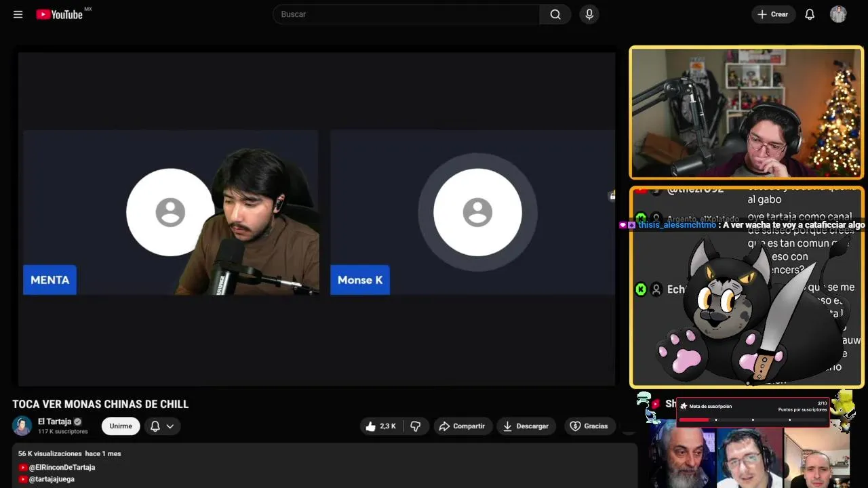Toggle channel notification bell beside Unirme
The height and width of the screenshot is (488, 868).
click(x=155, y=426)
